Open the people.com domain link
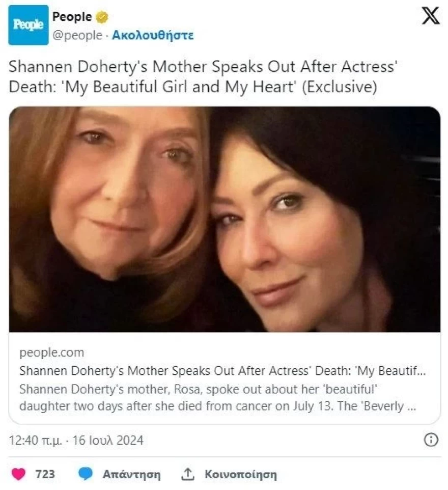Image resolution: width=448 pixels, height=490 pixels. [51, 352]
